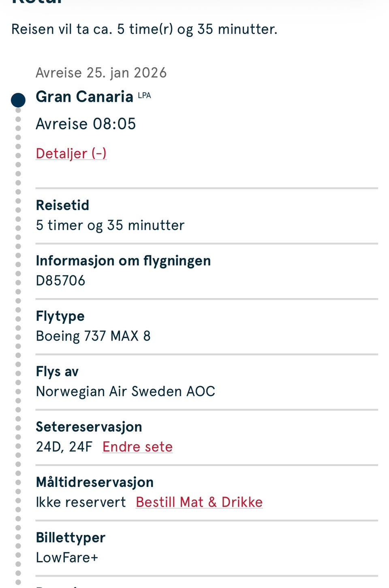This screenshot has height=588, width=389.
Task: Click the Norwegian Air Sweden AOC operator text
Action: point(125,392)
